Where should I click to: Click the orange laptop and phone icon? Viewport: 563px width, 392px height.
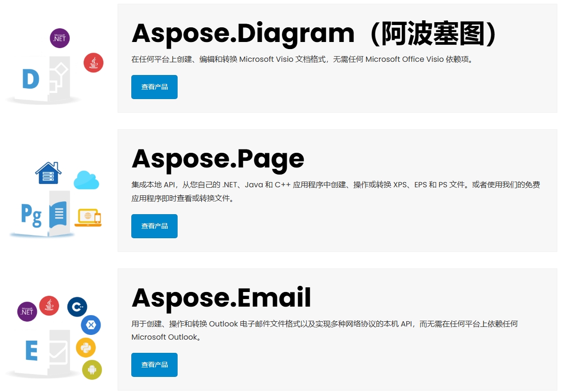click(x=88, y=217)
